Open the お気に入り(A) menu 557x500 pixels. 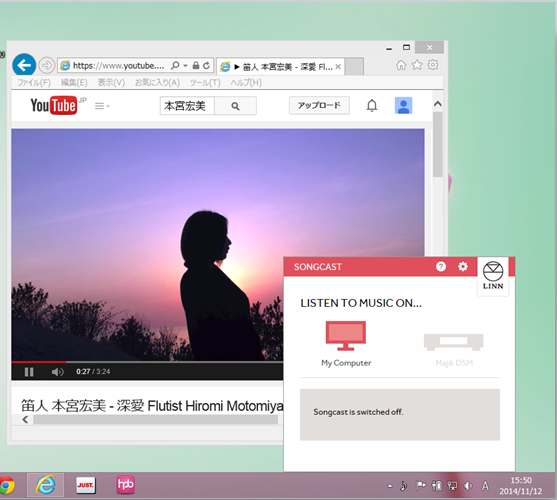[157, 83]
